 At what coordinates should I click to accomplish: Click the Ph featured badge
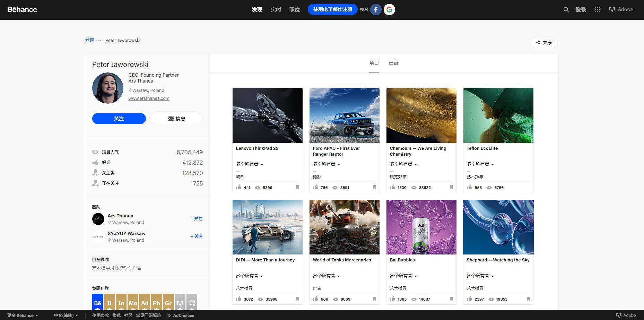pyautogui.click(x=156, y=302)
